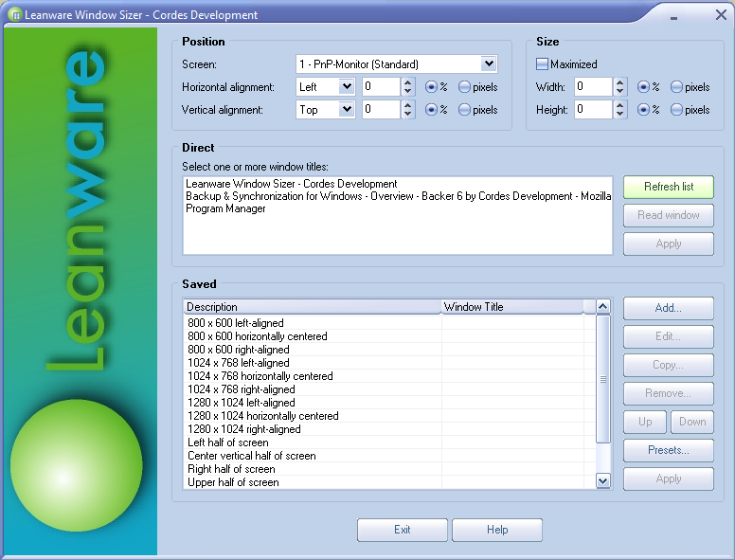Click the vertical alignment offset field
Viewport: 735px width, 560px height.
click(x=381, y=110)
